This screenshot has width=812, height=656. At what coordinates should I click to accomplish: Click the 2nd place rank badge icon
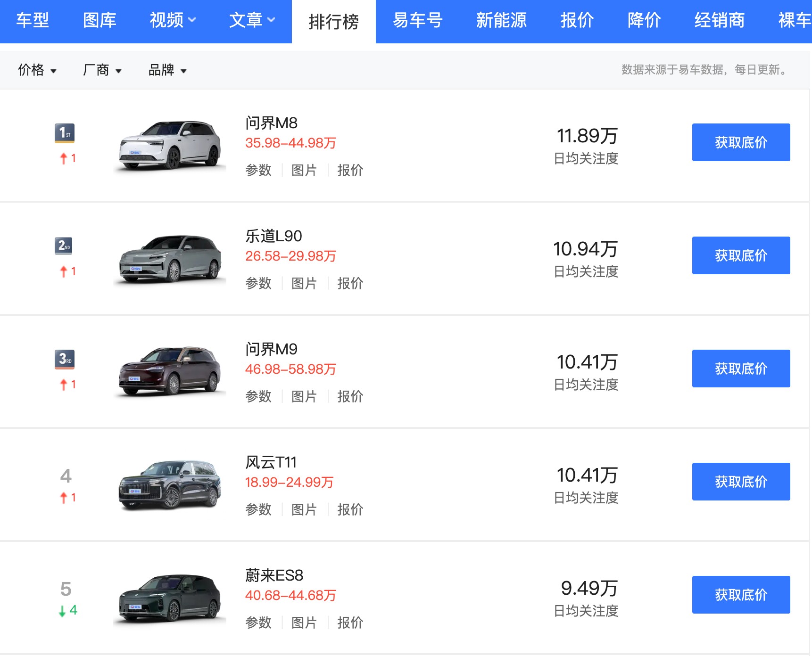[x=64, y=246]
